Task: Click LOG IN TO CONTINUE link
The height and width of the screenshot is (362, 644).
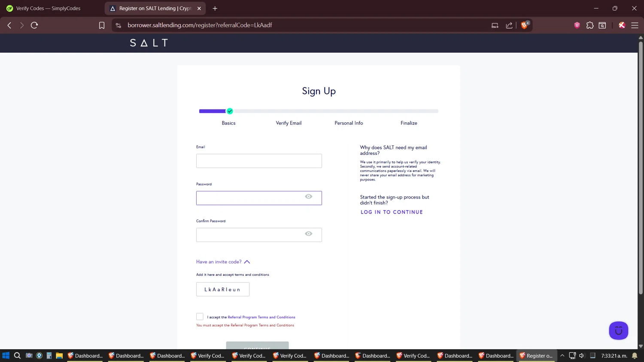Action: [392, 212]
